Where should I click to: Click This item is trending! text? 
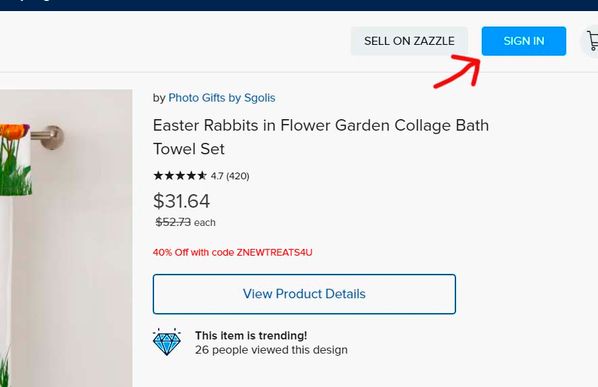[251, 336]
